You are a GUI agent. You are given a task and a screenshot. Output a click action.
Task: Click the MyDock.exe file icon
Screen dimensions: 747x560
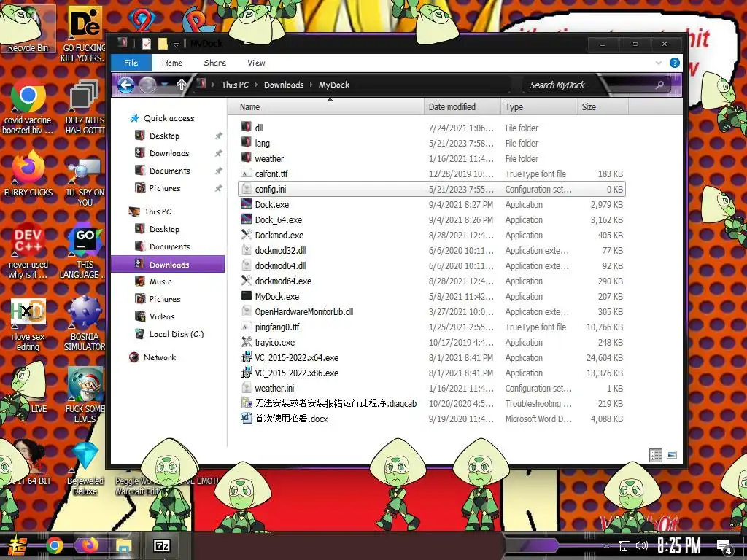point(247,296)
